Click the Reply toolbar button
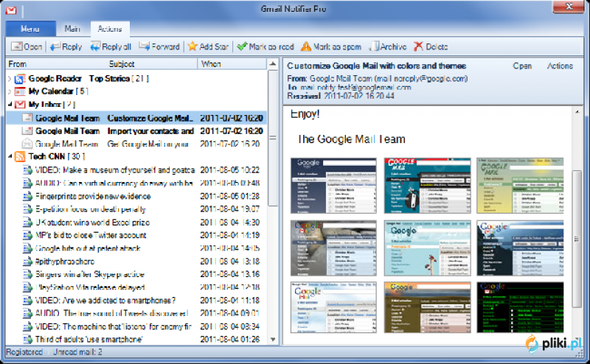The image size is (590, 364). pos(66,46)
